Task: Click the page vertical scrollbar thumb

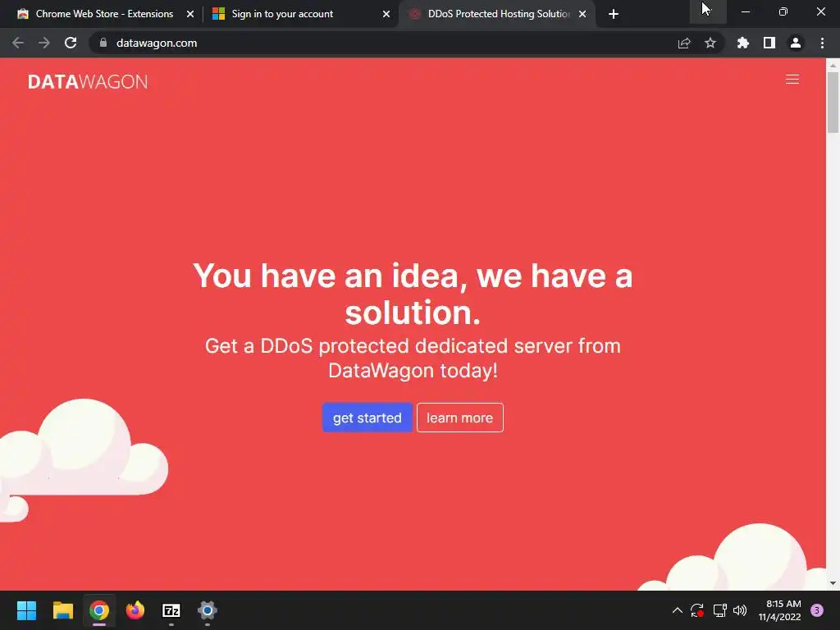Action: coord(833,102)
